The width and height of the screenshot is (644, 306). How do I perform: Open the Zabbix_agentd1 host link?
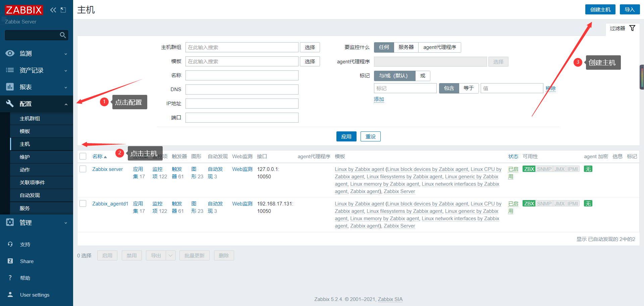click(x=110, y=204)
